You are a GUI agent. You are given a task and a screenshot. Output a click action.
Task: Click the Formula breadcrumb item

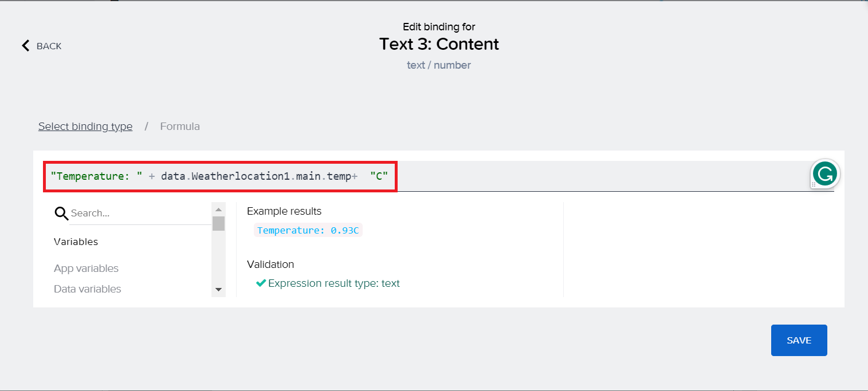tap(180, 127)
